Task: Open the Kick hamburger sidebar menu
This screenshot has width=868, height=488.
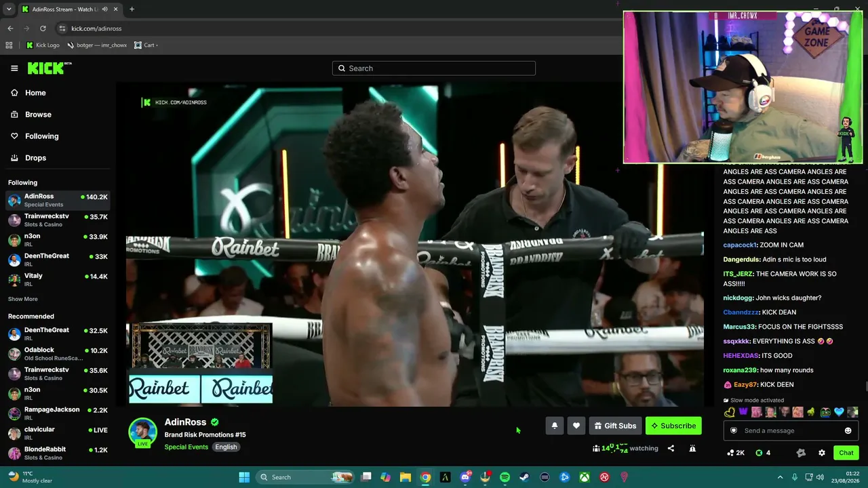Action: point(14,68)
